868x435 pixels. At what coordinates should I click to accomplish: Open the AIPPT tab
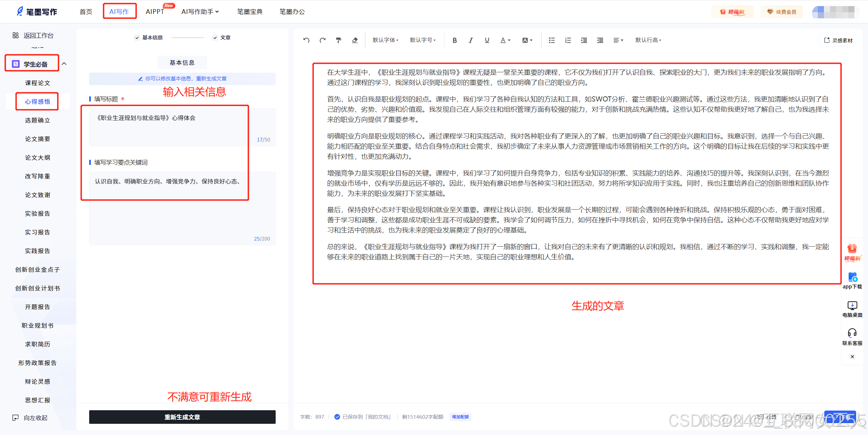(x=155, y=12)
